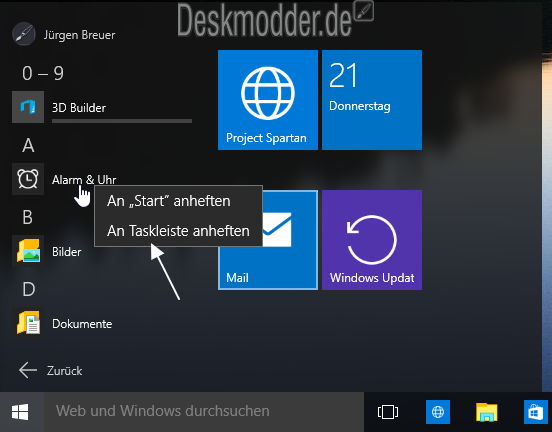This screenshot has height=432, width=552.
Task: Open the Bilder folder icon
Action: pyautogui.click(x=28, y=251)
